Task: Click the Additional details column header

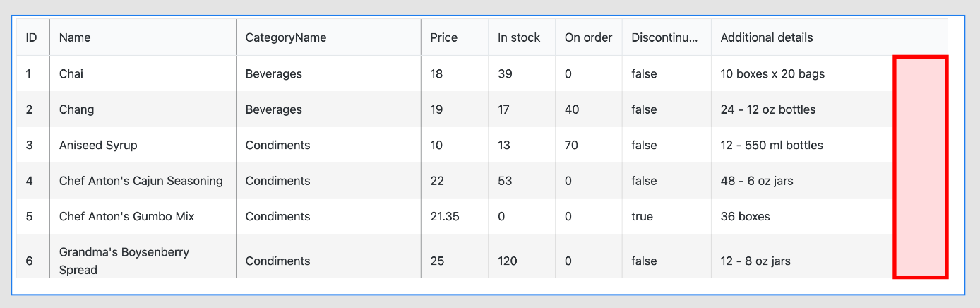Action: (766, 37)
